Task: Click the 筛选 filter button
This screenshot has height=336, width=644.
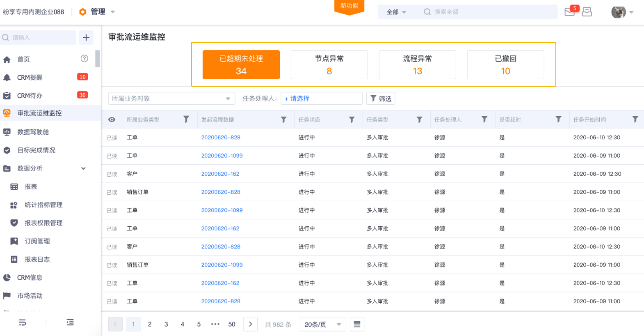Action: [381, 99]
